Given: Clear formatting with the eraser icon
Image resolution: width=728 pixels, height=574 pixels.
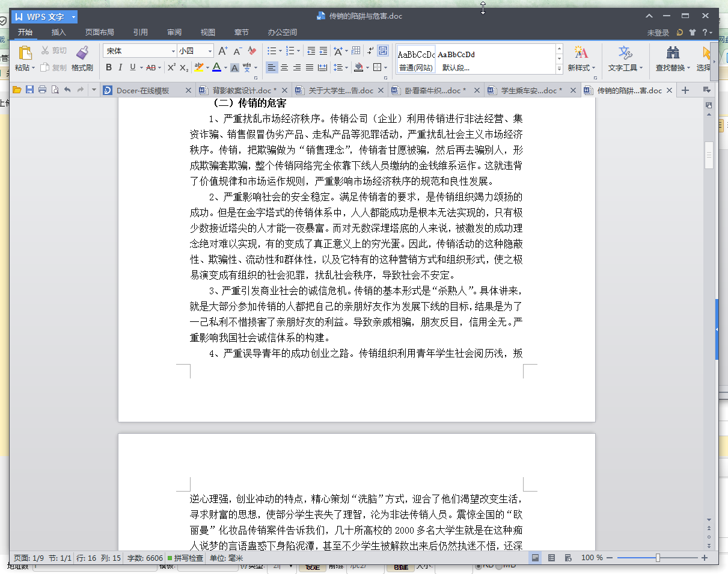Looking at the screenshot, I should pos(252,51).
